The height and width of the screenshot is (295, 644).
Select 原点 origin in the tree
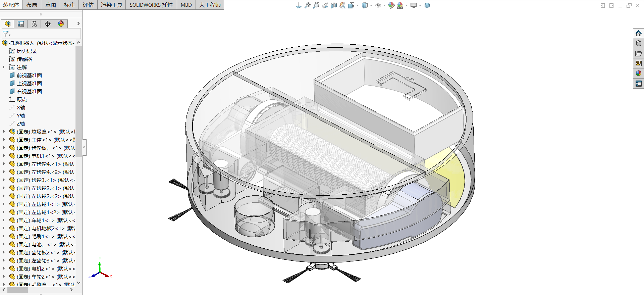click(x=18, y=99)
